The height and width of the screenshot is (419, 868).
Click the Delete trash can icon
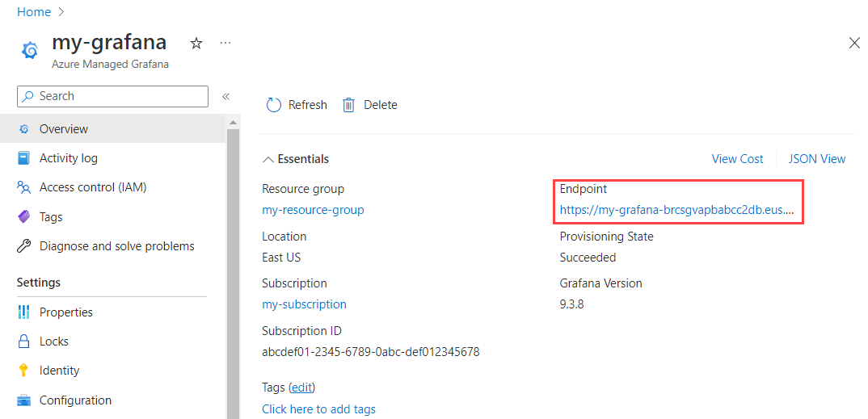[x=349, y=105]
